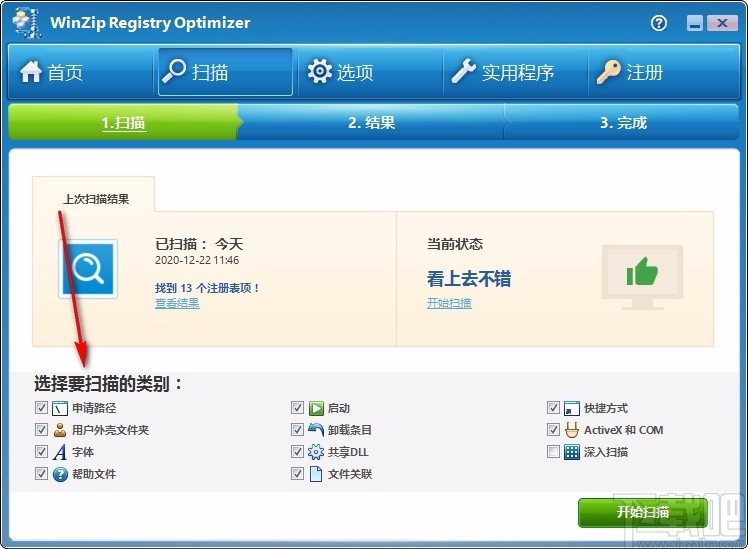Click the 用户外壳文件夹 user icon
The height and width of the screenshot is (549, 748).
click(x=60, y=430)
